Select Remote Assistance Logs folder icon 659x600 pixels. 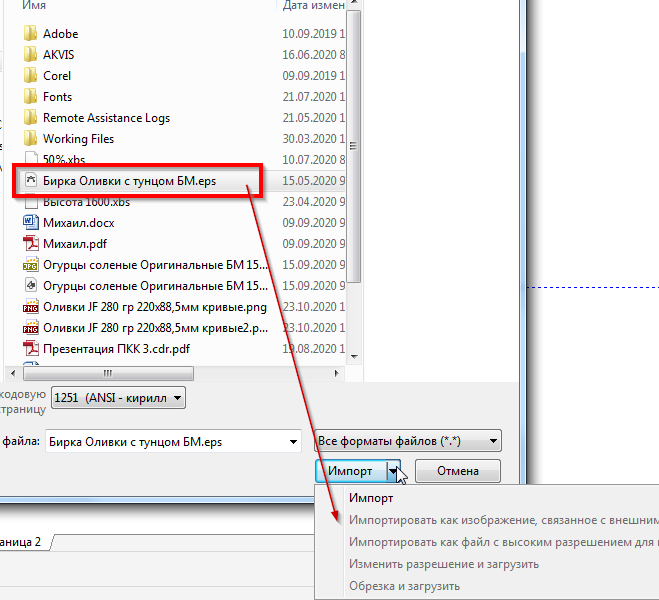coord(30,117)
